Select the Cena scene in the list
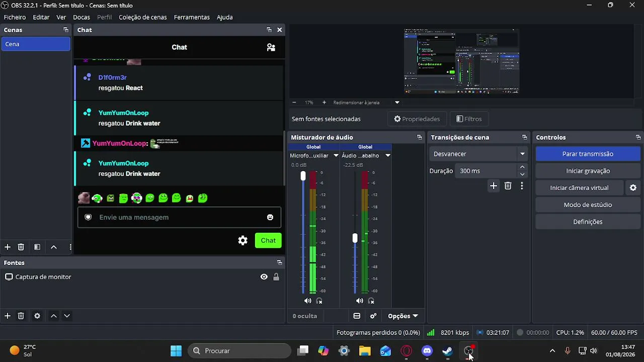Screen dimensions: 644x362 point(36,44)
